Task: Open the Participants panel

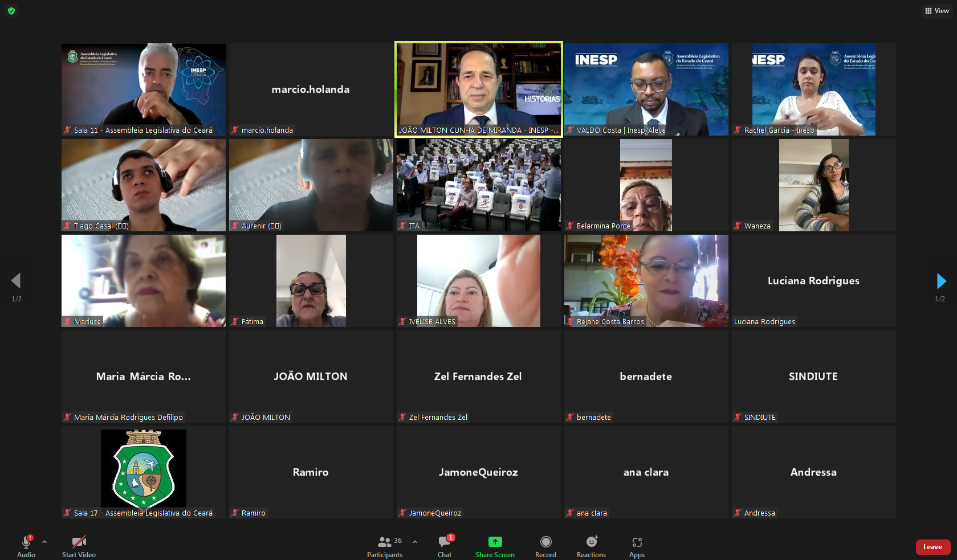Action: tap(385, 546)
